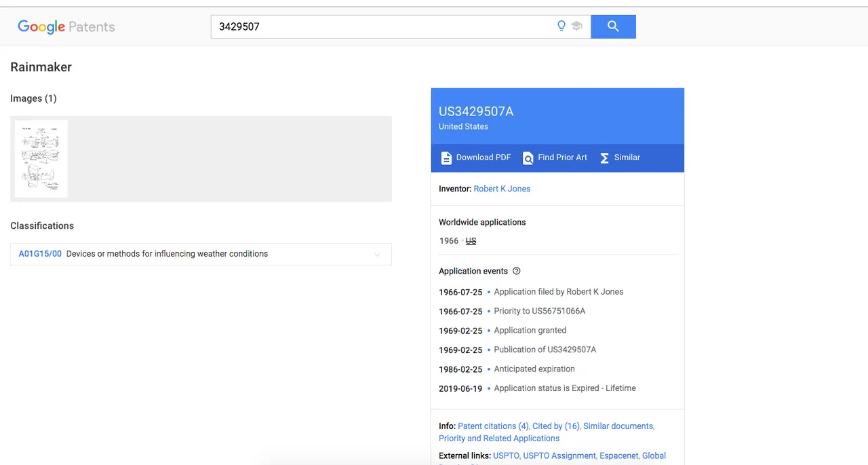868x465 pixels.
Task: Open inventor Robert K Jones link
Action: click(502, 189)
